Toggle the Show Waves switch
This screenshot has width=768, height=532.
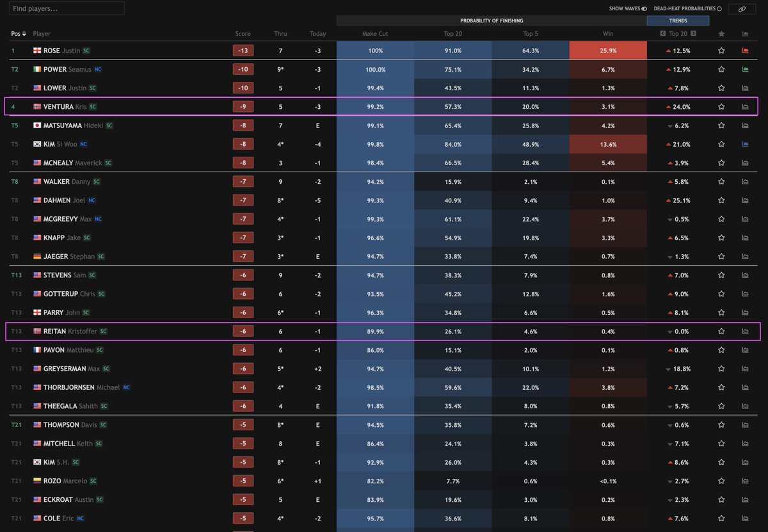(x=644, y=9)
